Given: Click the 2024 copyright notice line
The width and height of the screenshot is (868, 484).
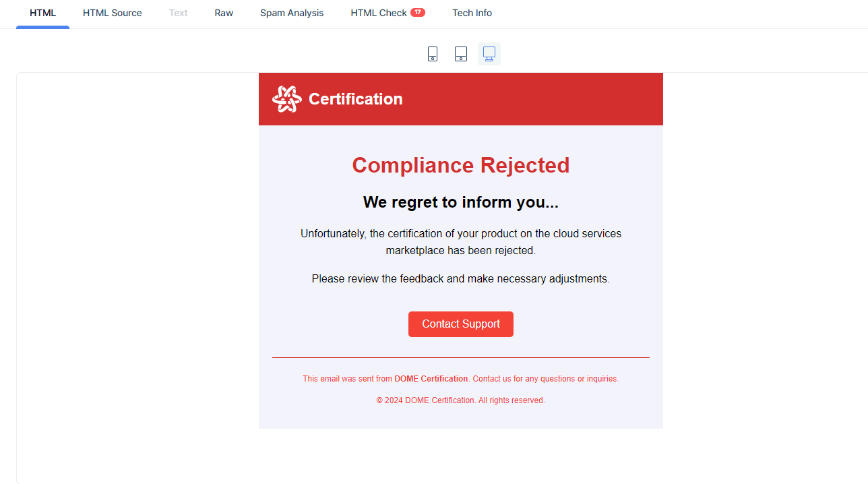Looking at the screenshot, I should 460,400.
